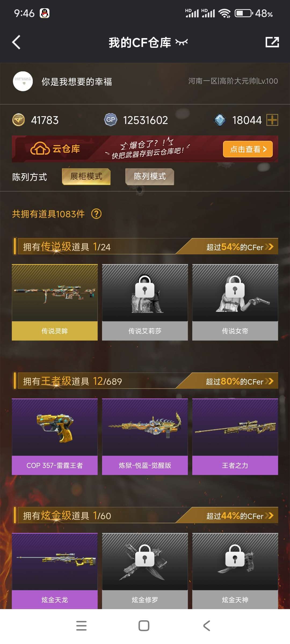Switch to 陈列模式 display mode
Viewport: 290px width, 644px height.
click(150, 177)
